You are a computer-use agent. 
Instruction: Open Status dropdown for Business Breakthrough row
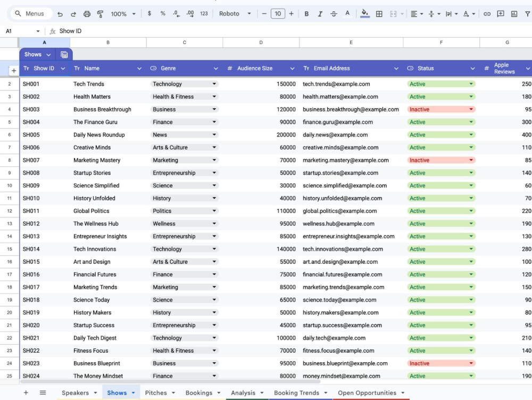pos(471,109)
